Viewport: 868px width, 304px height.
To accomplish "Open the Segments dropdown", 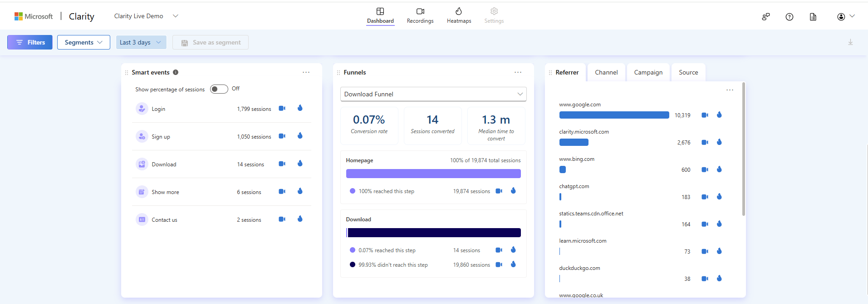I will tap(83, 42).
